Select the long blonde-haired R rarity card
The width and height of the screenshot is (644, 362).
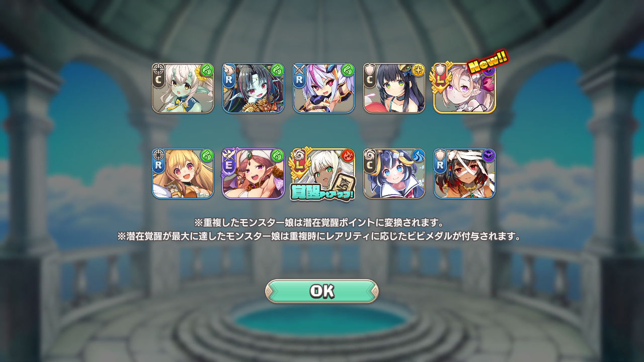(183, 173)
